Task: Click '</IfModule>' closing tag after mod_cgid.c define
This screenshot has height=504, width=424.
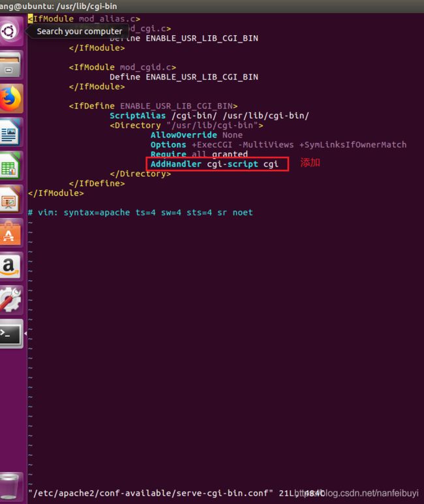Action: click(97, 86)
